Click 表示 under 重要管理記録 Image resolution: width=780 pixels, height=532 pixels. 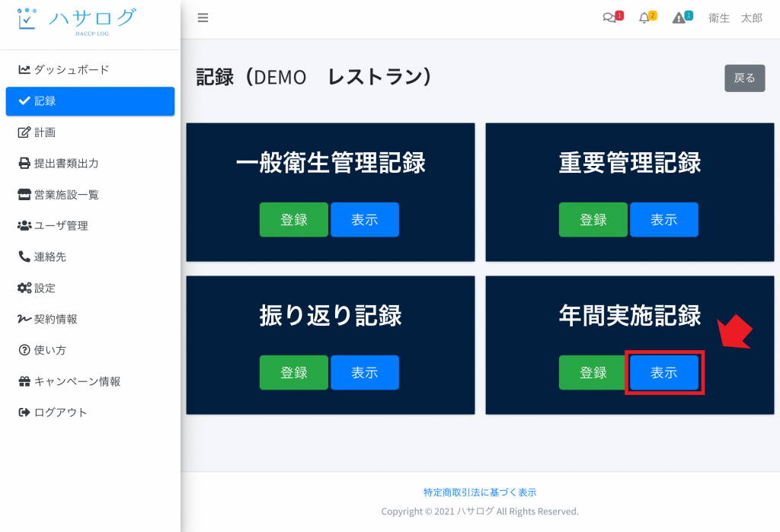[664, 219]
